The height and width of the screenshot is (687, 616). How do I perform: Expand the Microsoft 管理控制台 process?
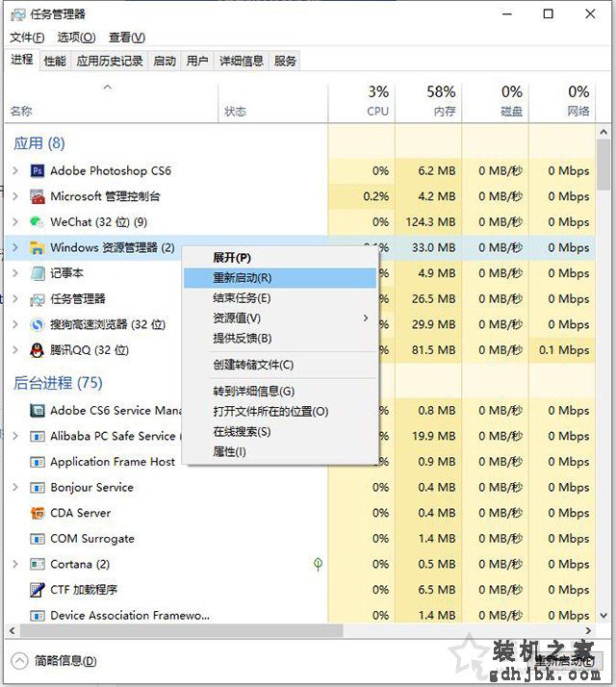(x=15, y=196)
